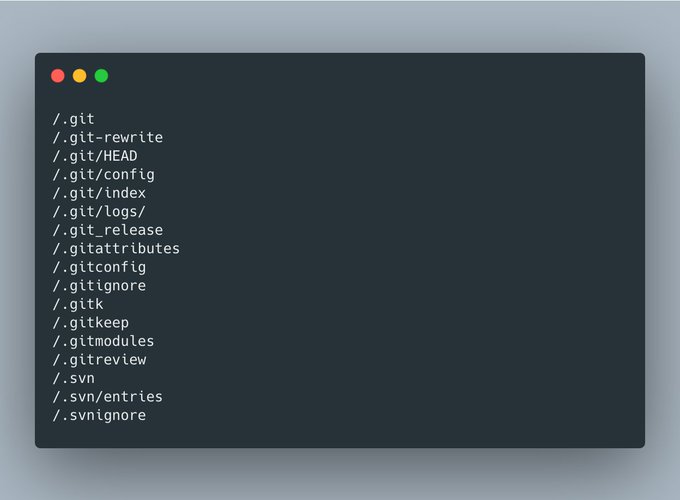Click the green maximize window dot
This screenshot has height=500, width=680.
click(x=101, y=76)
